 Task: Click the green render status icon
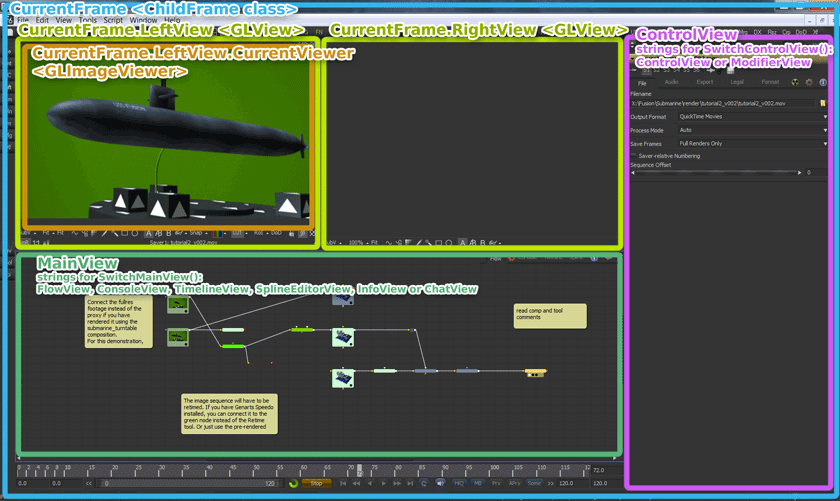tap(293, 483)
